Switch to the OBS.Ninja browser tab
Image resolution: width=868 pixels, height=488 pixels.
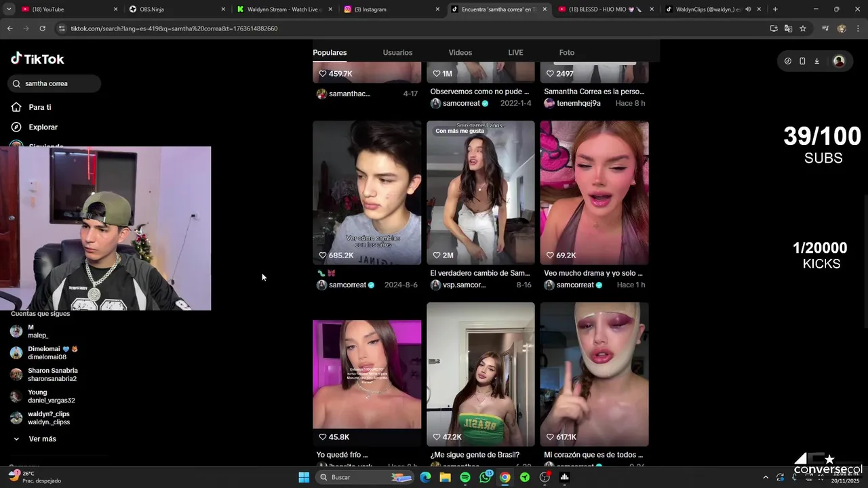(176, 9)
